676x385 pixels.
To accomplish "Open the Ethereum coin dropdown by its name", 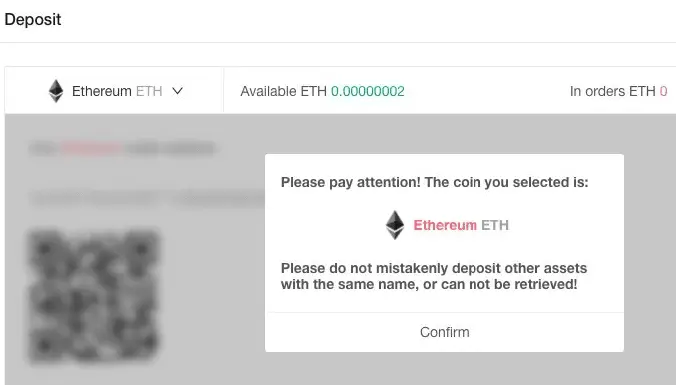I will click(x=101, y=91).
